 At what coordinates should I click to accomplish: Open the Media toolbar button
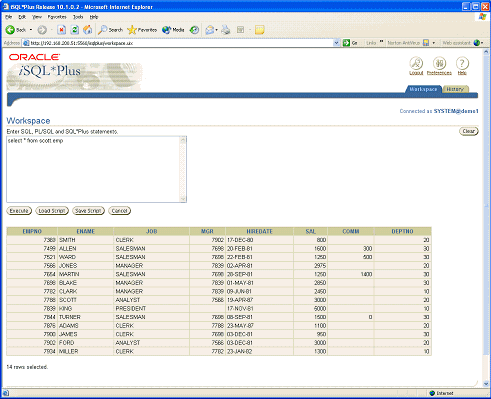pos(173,30)
